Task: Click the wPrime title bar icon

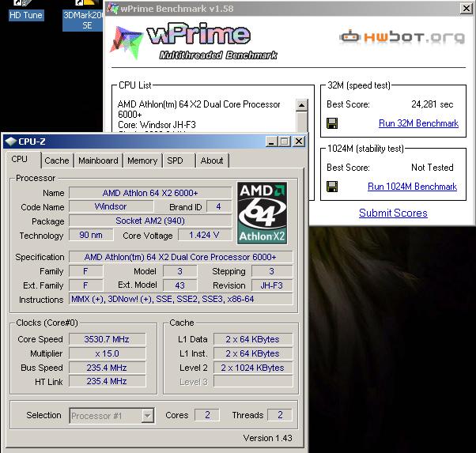Action: pyautogui.click(x=112, y=9)
